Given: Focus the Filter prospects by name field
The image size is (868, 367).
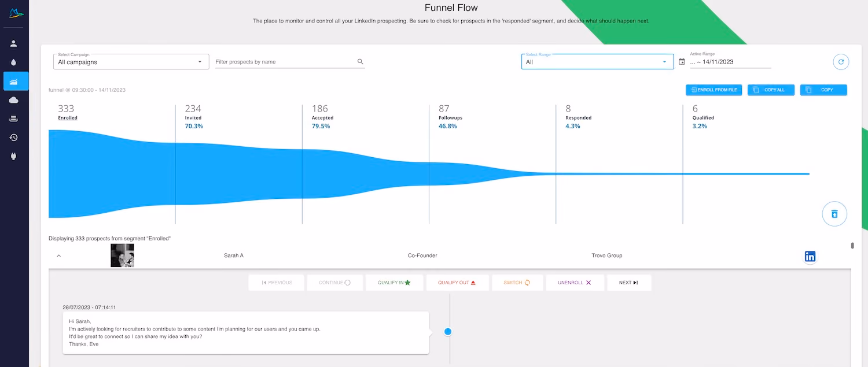Looking at the screenshot, I should [x=290, y=62].
